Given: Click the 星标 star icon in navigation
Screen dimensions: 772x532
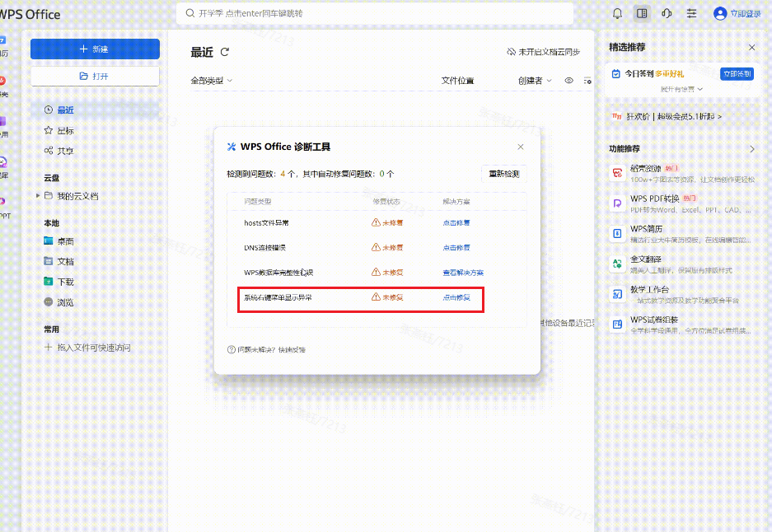Looking at the screenshot, I should pyautogui.click(x=49, y=130).
